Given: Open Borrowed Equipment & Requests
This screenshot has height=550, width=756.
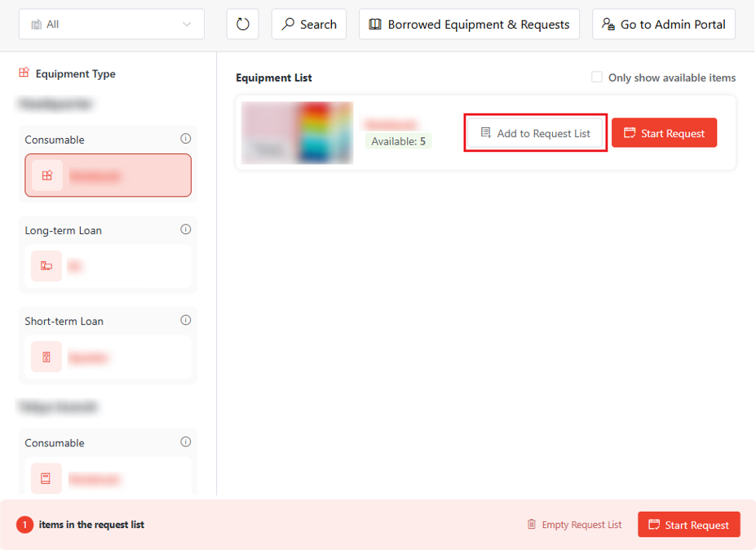Looking at the screenshot, I should point(469,24).
